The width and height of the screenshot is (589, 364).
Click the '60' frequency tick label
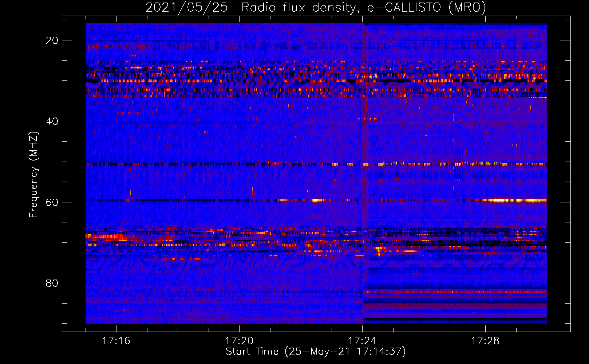(x=52, y=202)
